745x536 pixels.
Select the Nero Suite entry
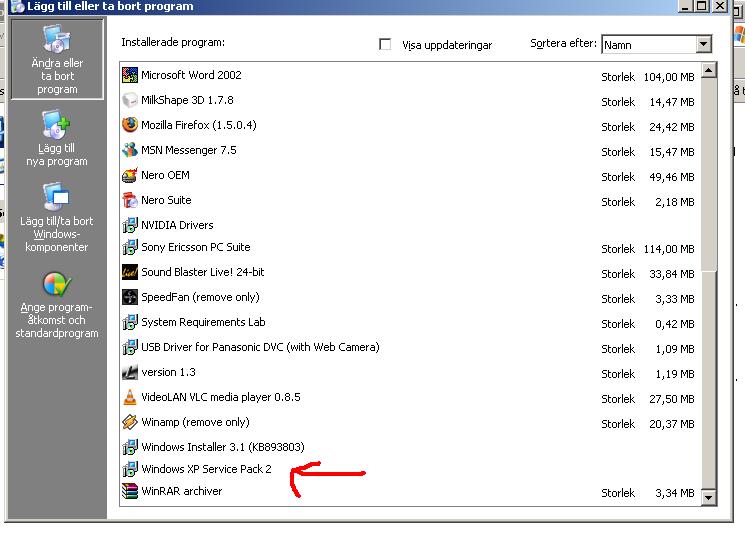411,201
